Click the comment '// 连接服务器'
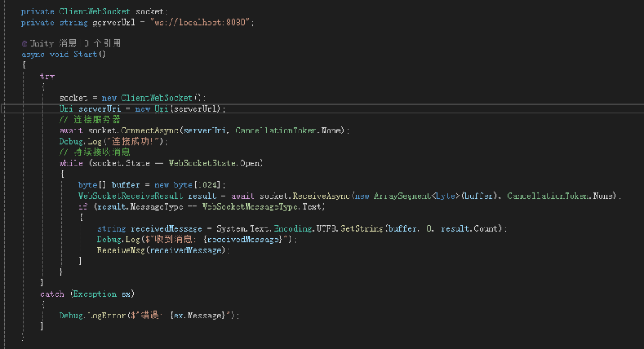 [89, 120]
